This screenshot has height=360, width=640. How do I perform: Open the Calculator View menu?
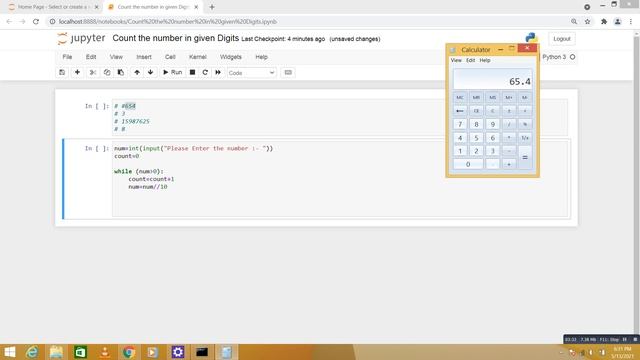(456, 60)
